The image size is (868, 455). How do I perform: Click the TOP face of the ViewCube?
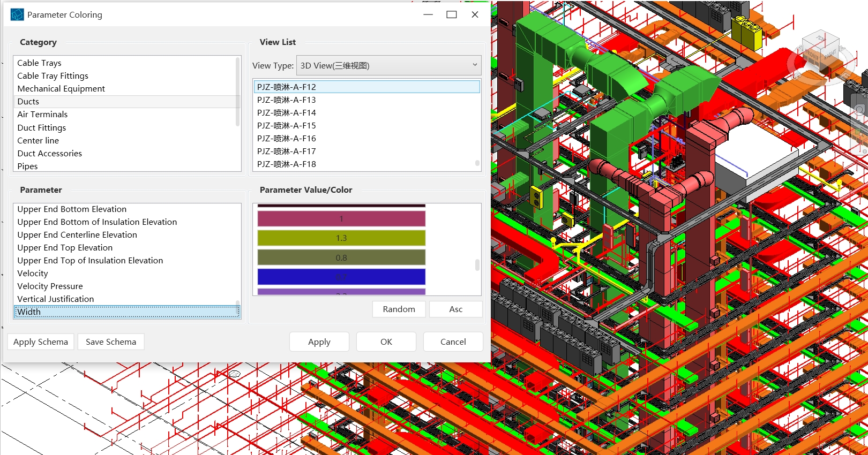[x=821, y=39]
